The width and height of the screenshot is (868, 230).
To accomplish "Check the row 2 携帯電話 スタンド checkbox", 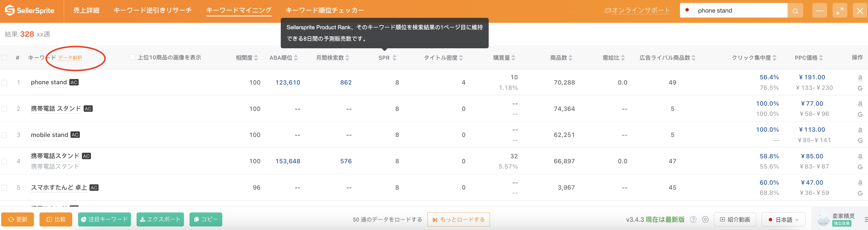I will click(x=4, y=109).
